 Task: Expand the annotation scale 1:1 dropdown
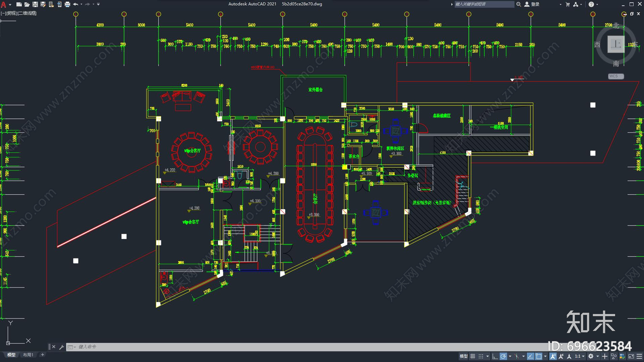(x=579, y=356)
